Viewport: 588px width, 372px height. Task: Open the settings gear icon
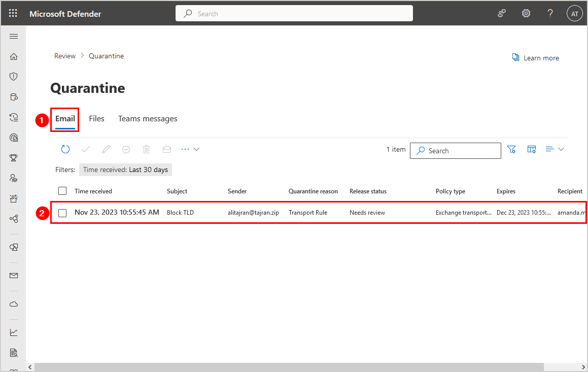tap(526, 14)
